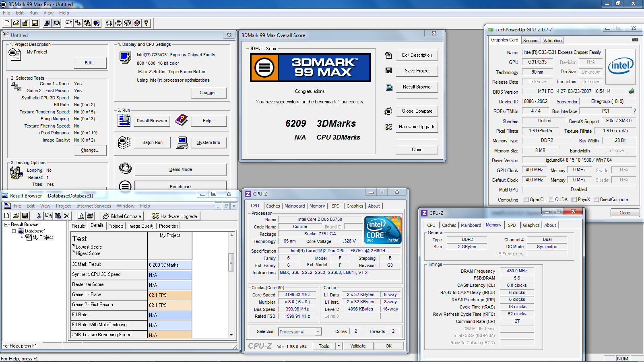This screenshot has height=362, width=644.
Task: Switch to Sensors tab in GPU-Z
Action: pyautogui.click(x=530, y=41)
